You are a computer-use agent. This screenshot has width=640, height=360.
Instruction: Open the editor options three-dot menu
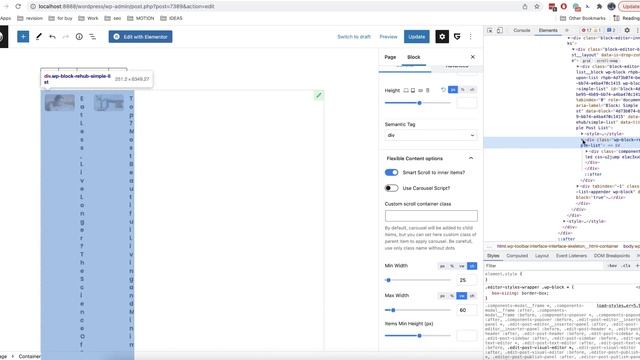[x=471, y=37]
